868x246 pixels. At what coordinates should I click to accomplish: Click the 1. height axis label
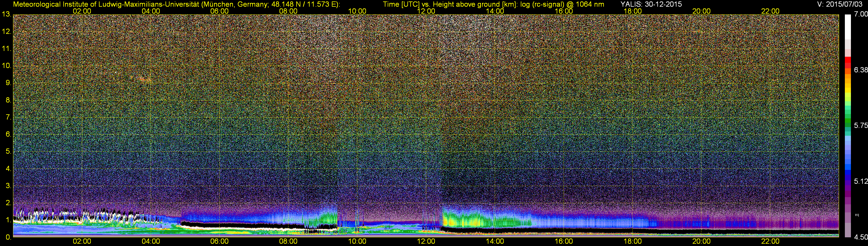click(x=9, y=220)
